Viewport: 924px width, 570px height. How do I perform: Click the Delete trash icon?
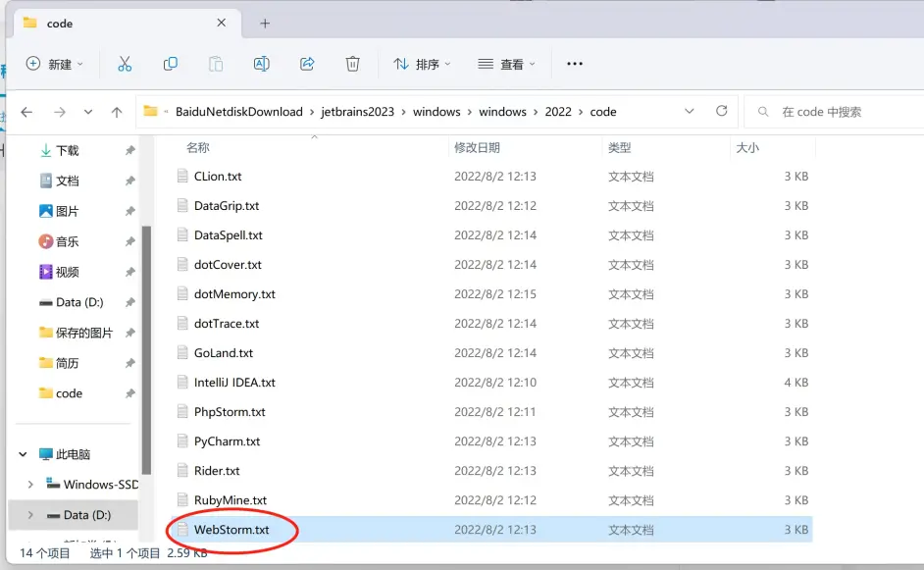click(x=352, y=64)
